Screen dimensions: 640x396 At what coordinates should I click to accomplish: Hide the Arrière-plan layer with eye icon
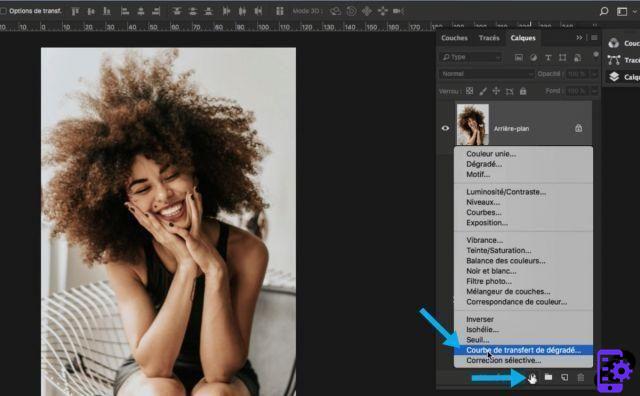445,128
